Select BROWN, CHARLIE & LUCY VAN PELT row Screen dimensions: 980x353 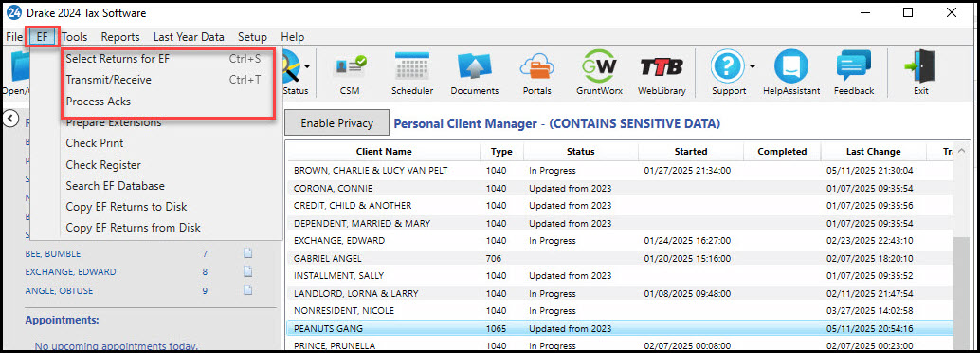point(620,170)
